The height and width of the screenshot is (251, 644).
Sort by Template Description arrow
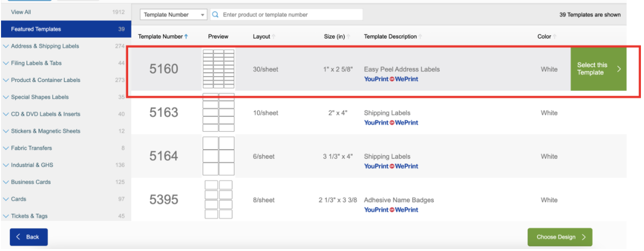[x=421, y=36]
